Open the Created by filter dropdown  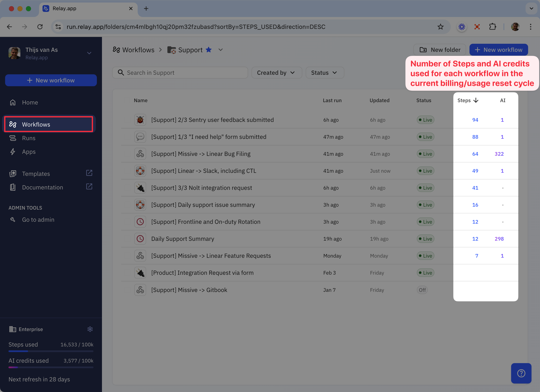click(276, 73)
